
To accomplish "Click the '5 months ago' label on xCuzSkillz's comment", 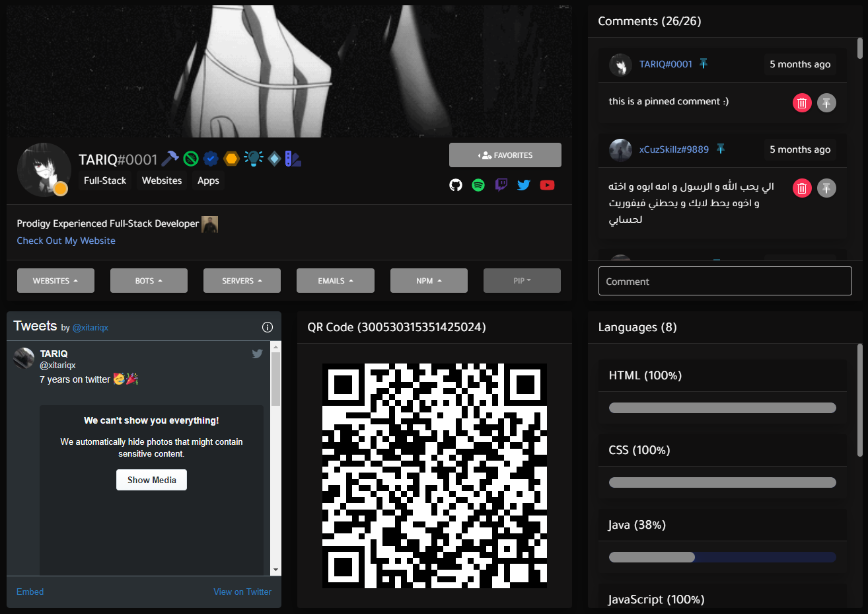I will [800, 149].
